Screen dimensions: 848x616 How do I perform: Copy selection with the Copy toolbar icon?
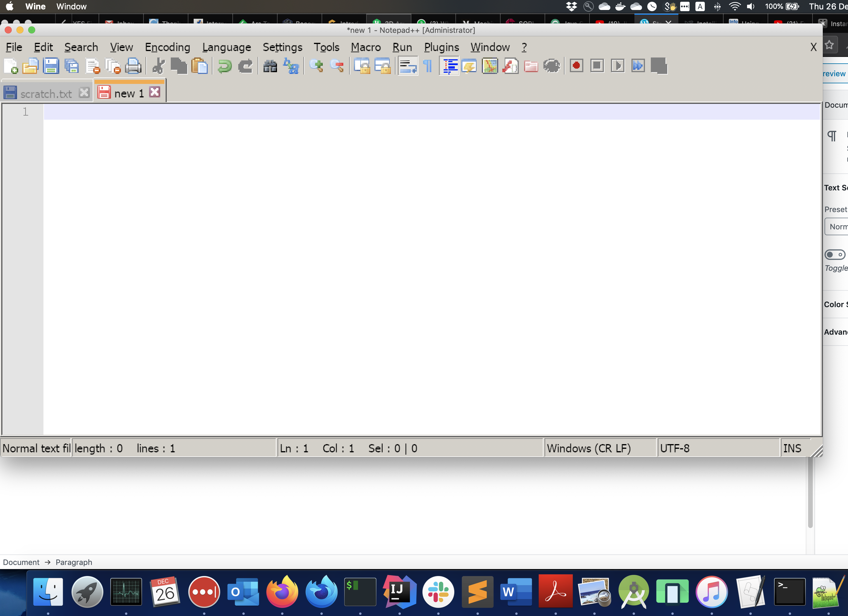click(179, 66)
